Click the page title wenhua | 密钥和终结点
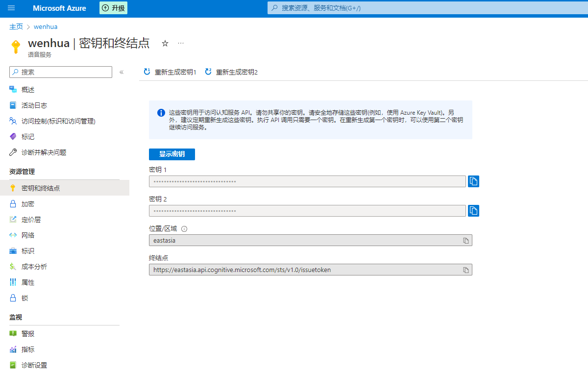The height and width of the screenshot is (374, 588). tap(89, 43)
